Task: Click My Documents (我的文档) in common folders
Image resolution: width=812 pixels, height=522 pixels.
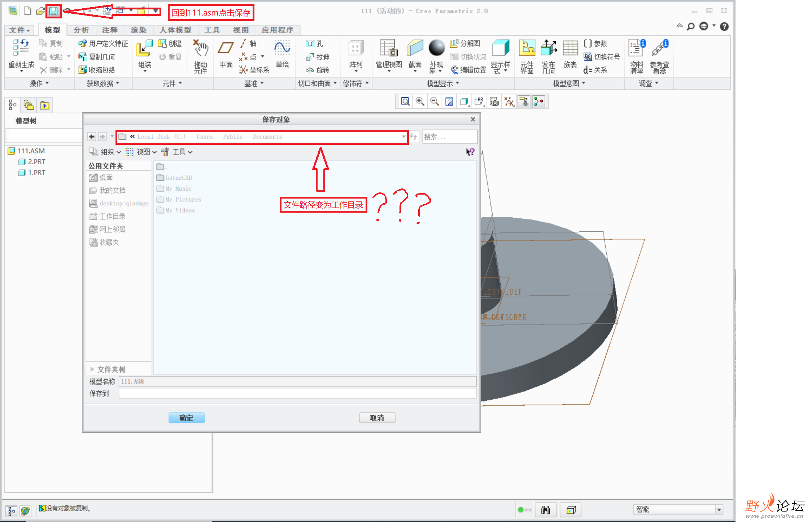Action: pyautogui.click(x=107, y=190)
